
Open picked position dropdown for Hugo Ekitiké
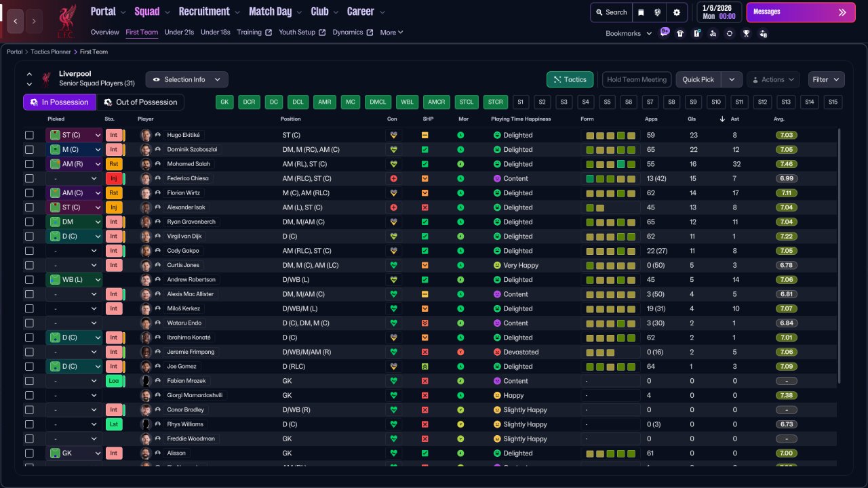pyautogui.click(x=75, y=135)
